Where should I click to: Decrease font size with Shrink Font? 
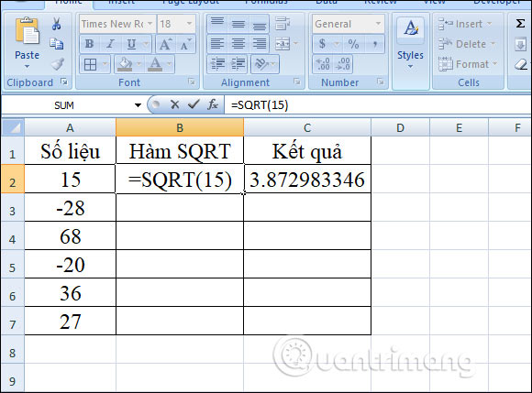[x=185, y=44]
